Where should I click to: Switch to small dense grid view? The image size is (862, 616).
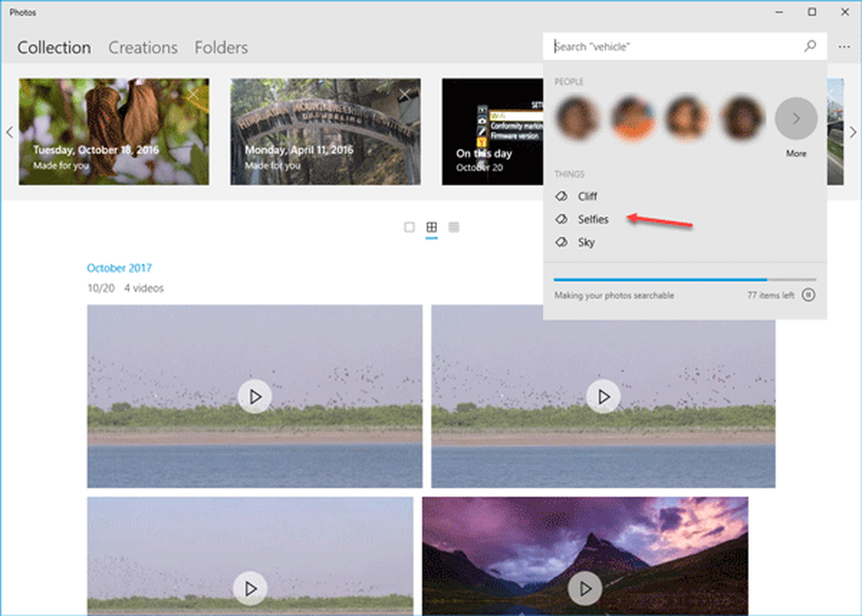click(x=454, y=227)
